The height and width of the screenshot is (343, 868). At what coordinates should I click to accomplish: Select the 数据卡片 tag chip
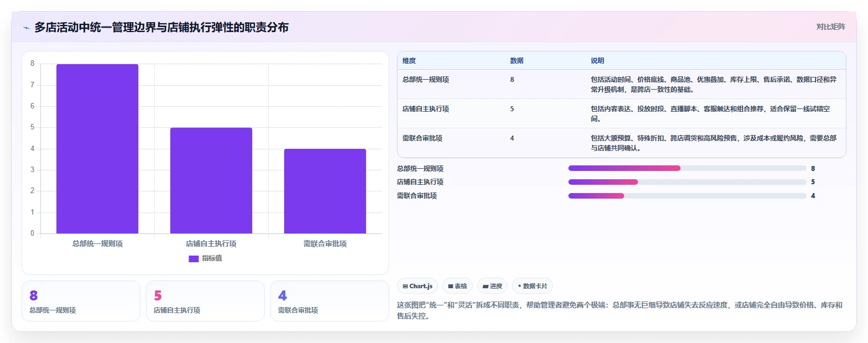coord(532,286)
